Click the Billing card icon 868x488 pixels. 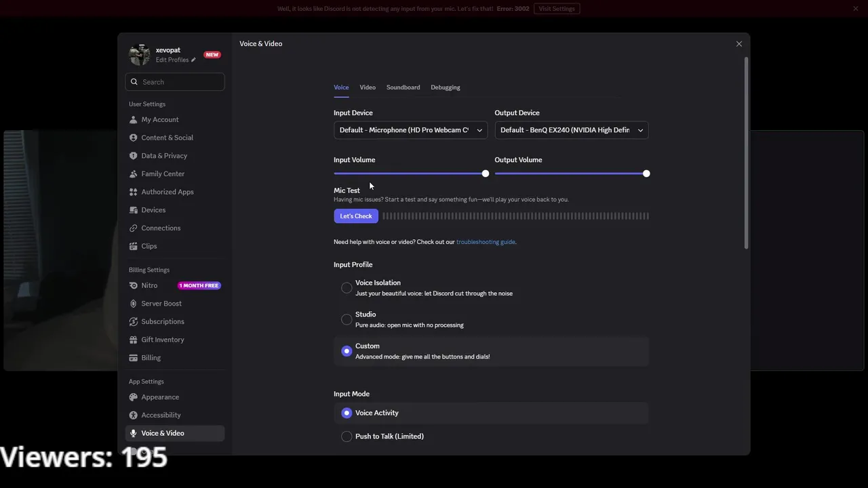pyautogui.click(x=134, y=358)
